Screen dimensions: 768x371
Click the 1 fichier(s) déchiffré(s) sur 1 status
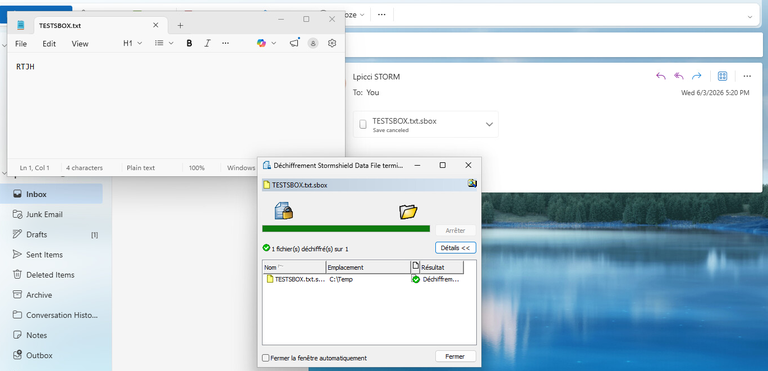click(310, 249)
